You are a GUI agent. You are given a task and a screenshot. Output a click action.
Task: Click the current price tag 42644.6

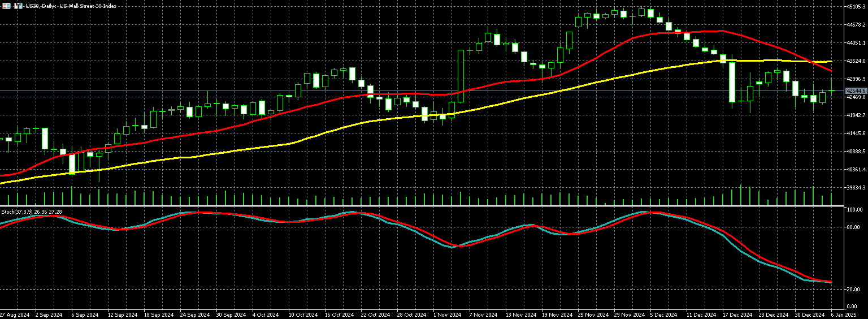856,90
